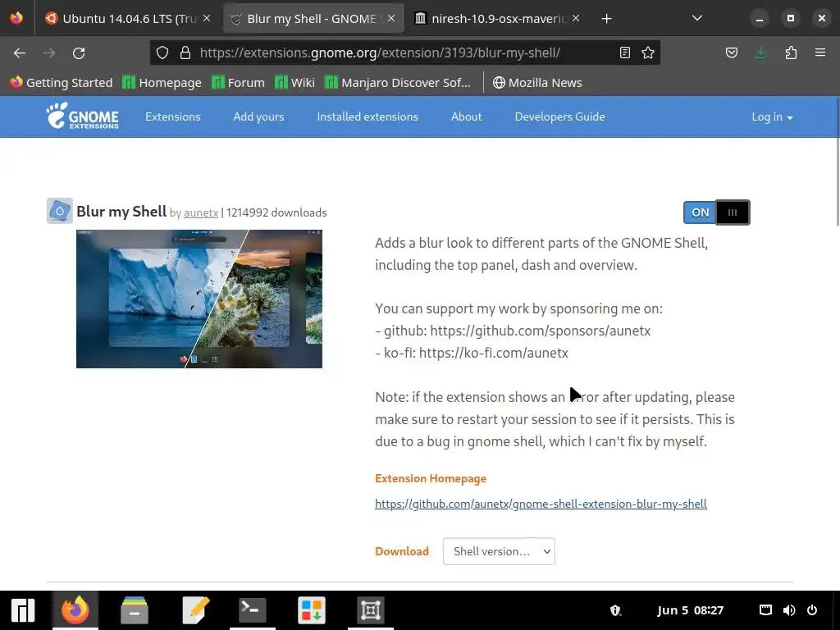Open the GitHub extension homepage link
840x630 pixels.
[541, 504]
